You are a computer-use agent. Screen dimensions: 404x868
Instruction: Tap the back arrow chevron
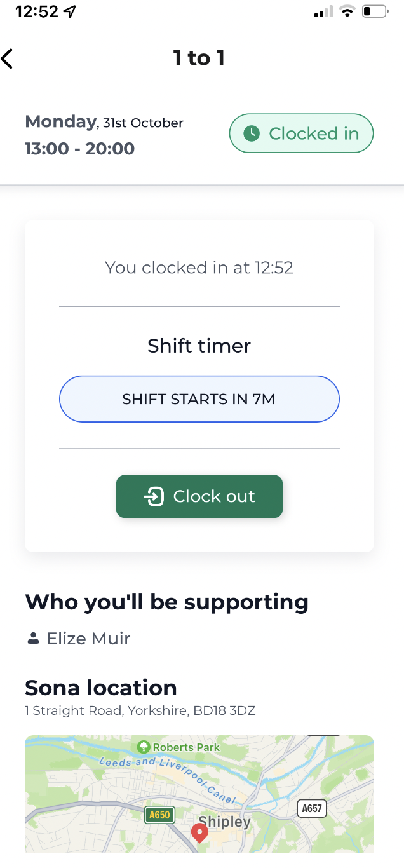7,58
